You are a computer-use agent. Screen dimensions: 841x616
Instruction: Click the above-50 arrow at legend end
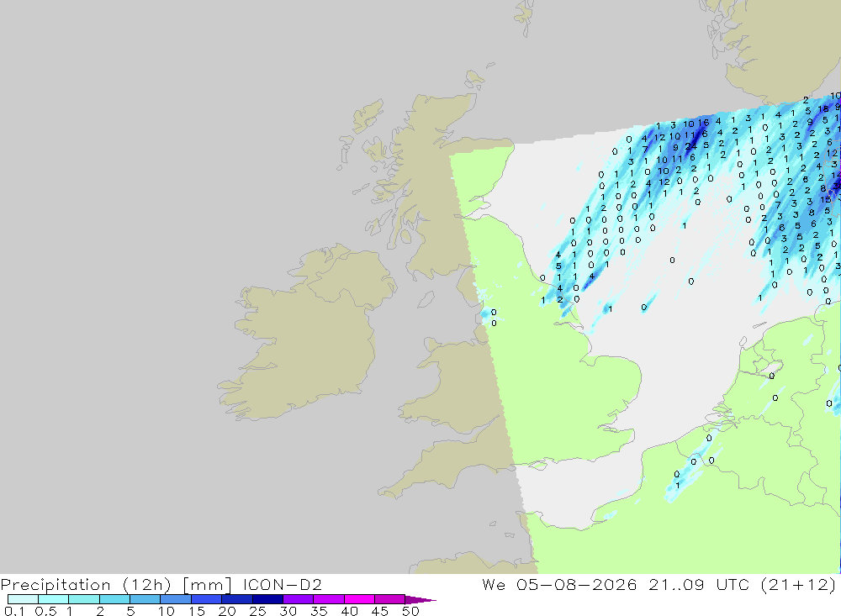click(x=420, y=599)
